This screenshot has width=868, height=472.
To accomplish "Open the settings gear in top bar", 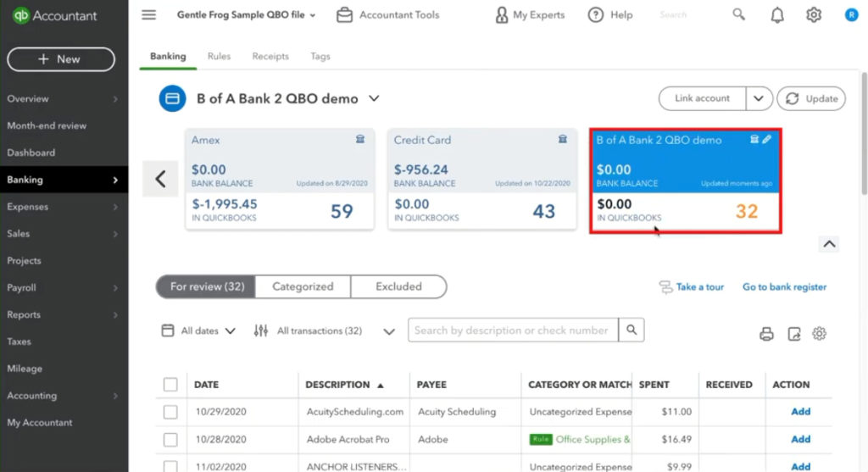I will (x=814, y=15).
